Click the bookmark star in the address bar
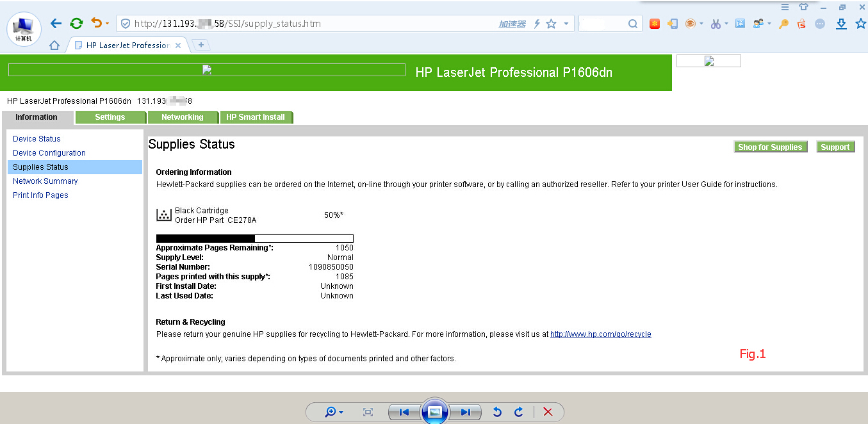 [551, 24]
